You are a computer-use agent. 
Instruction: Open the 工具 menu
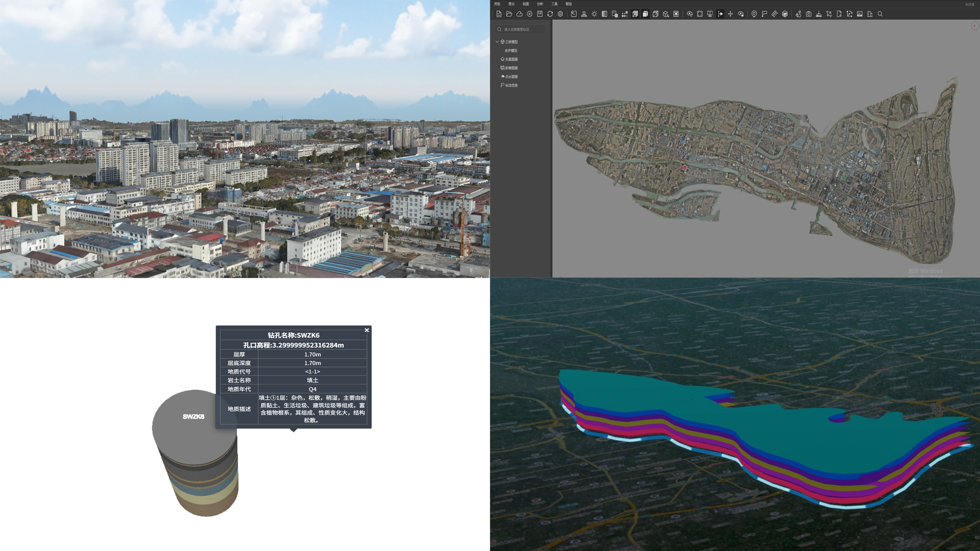coord(554,4)
